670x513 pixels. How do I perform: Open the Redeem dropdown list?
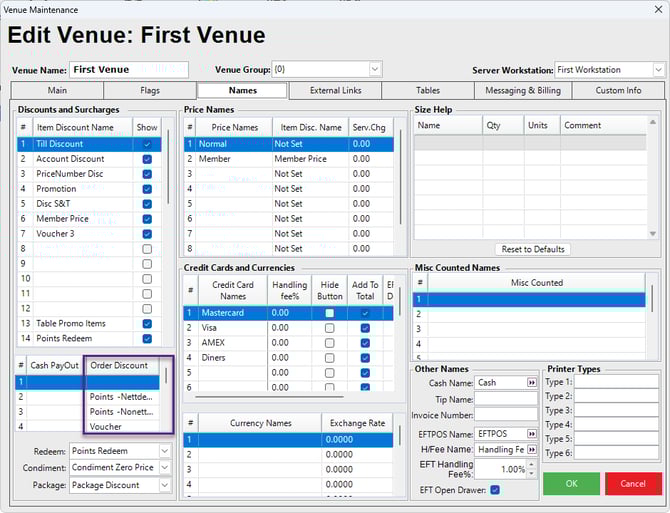tap(165, 452)
